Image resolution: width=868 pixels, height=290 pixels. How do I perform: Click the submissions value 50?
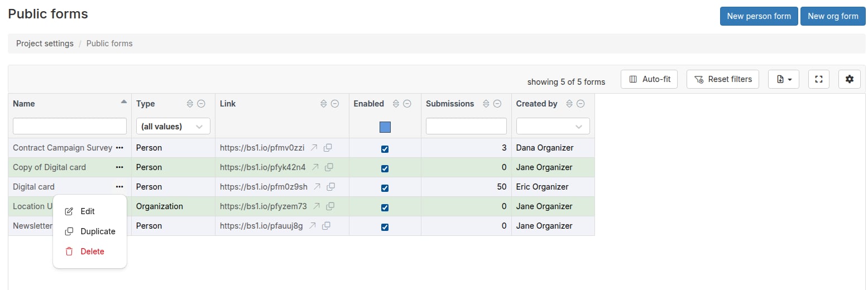tap(502, 187)
